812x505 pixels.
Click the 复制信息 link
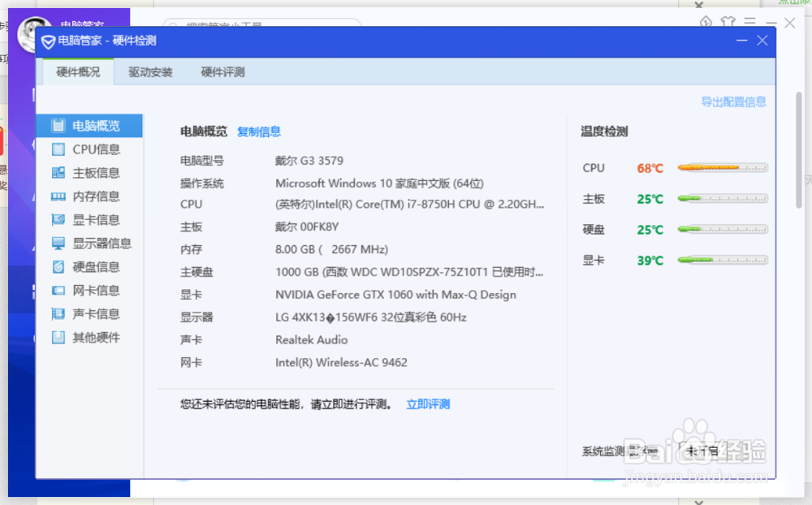(x=258, y=132)
